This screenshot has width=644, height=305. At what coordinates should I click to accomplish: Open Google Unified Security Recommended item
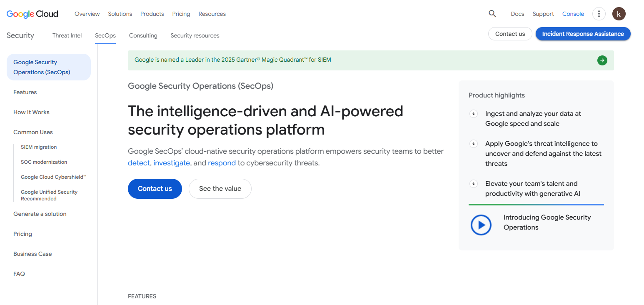(x=49, y=195)
